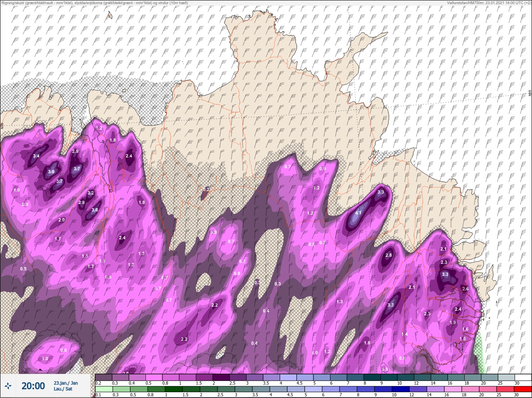Click the upper legend row label 0.2
Image resolution: width=532 pixels, height=398 pixels.
[99, 383]
